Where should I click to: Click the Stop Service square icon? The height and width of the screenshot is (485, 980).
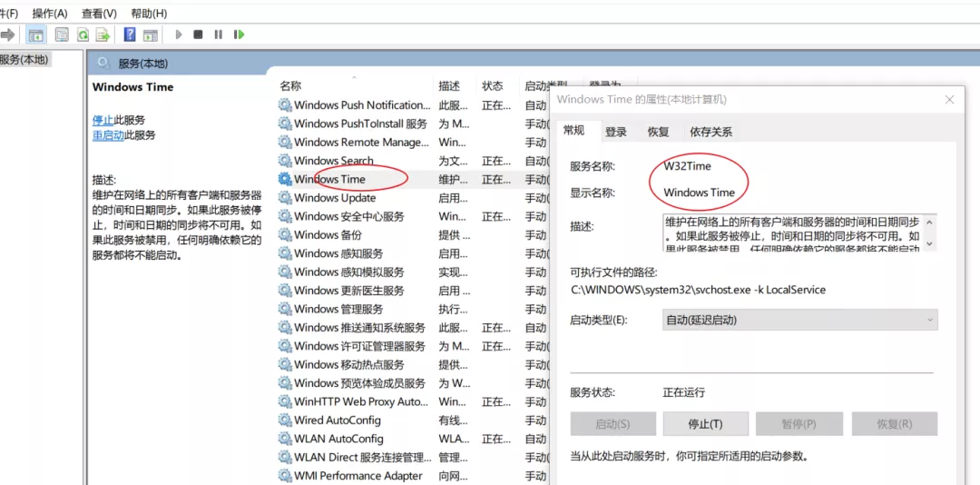(x=198, y=35)
